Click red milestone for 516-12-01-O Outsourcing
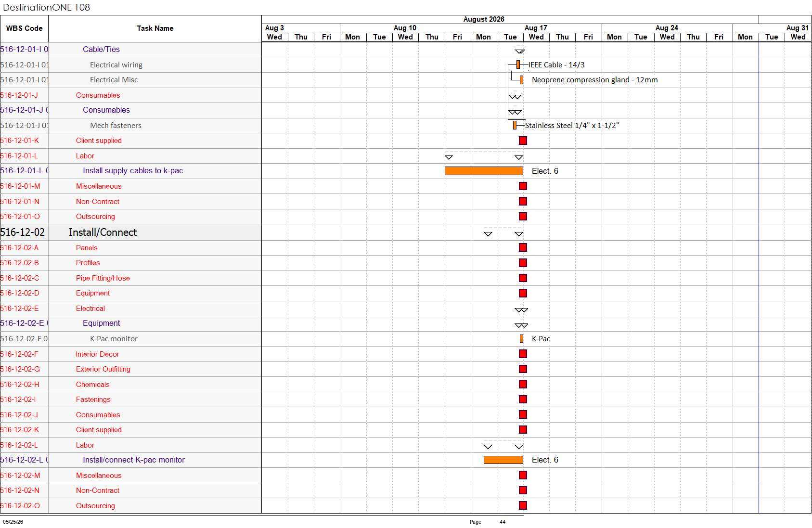The image size is (812, 528). [523, 217]
